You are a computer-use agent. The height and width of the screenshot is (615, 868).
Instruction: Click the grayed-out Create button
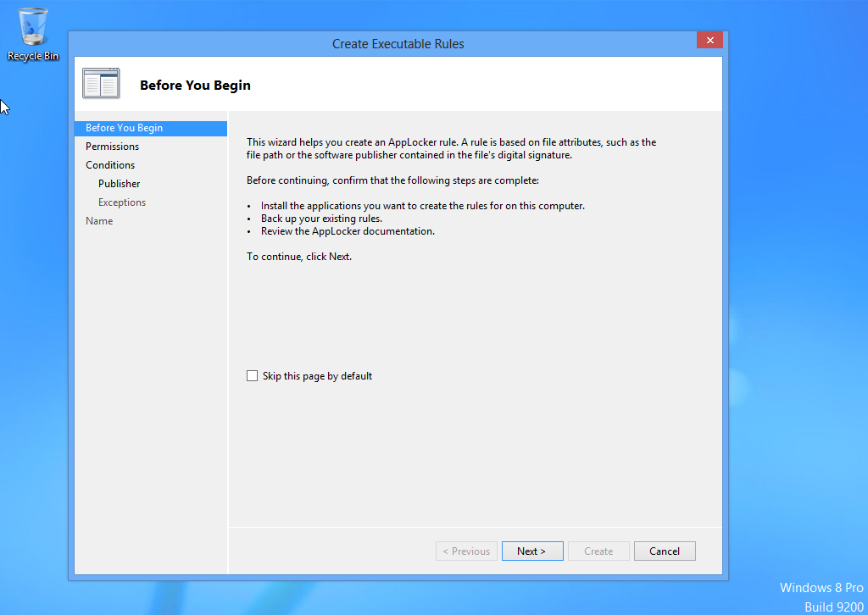pos(598,551)
